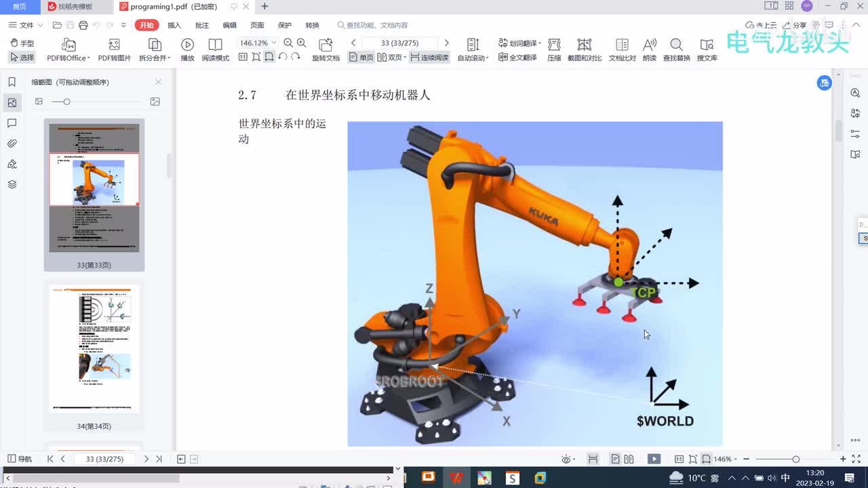Toggle single-page layout in the status bar
868x488 pixels.
[615, 459]
